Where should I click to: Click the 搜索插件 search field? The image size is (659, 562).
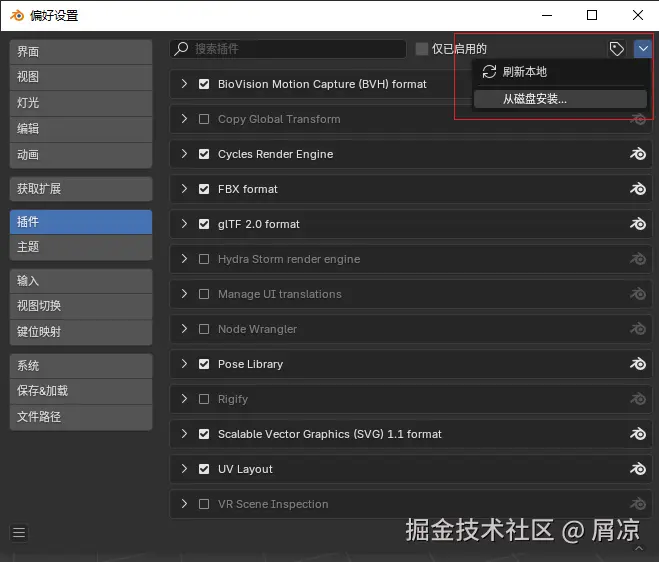point(288,49)
